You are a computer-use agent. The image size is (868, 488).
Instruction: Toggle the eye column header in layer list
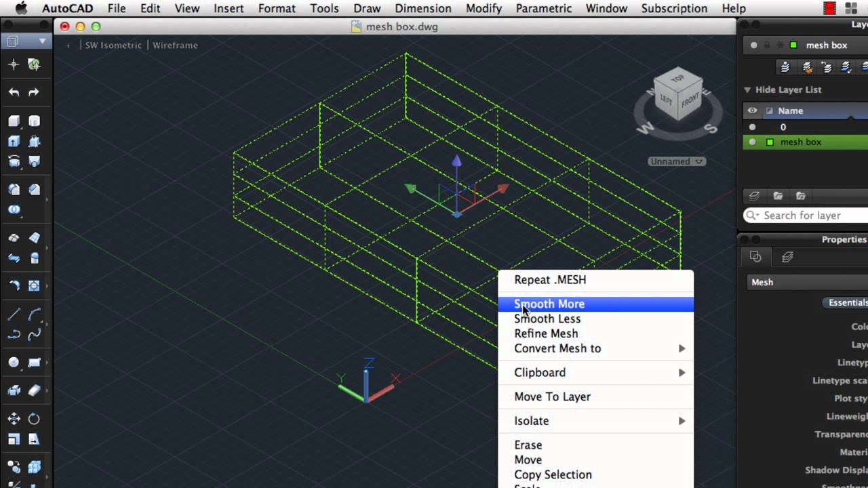[x=752, y=110]
